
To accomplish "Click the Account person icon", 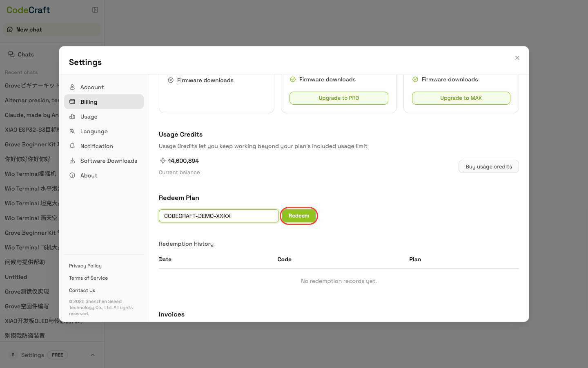I will (72, 87).
